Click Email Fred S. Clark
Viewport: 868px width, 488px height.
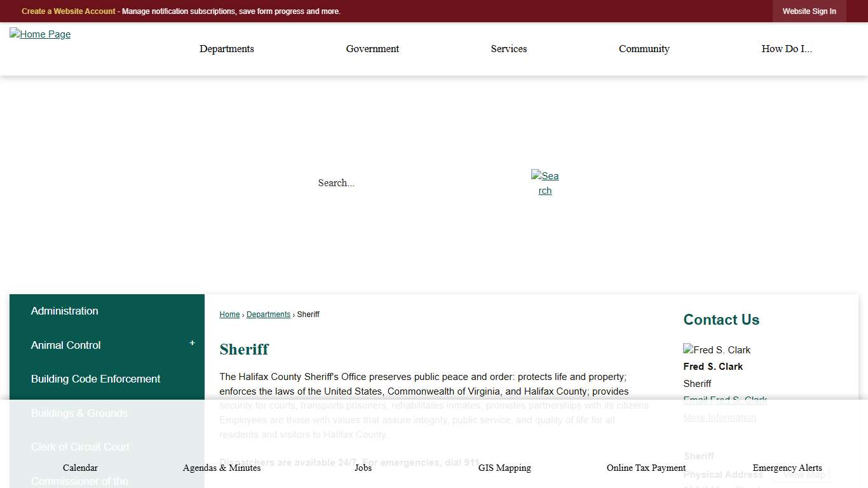(725, 400)
